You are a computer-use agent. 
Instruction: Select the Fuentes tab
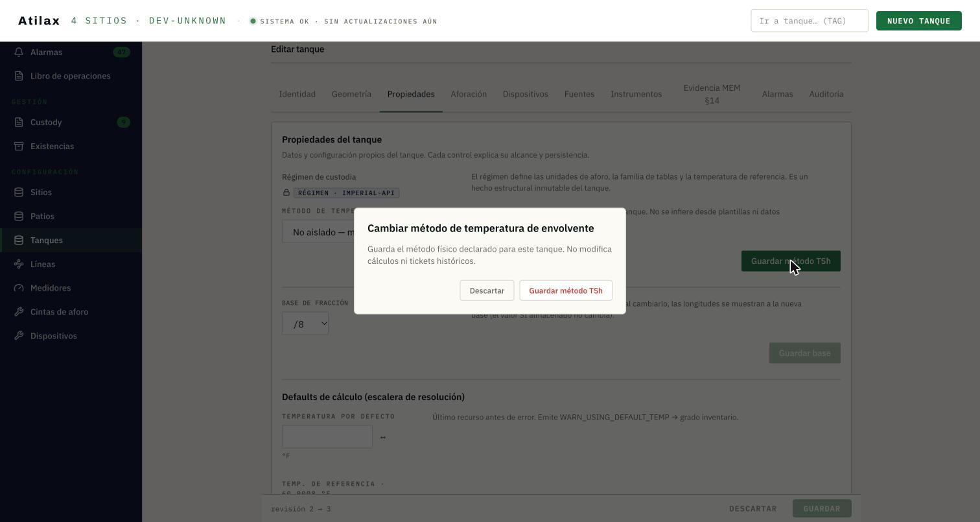(x=579, y=94)
